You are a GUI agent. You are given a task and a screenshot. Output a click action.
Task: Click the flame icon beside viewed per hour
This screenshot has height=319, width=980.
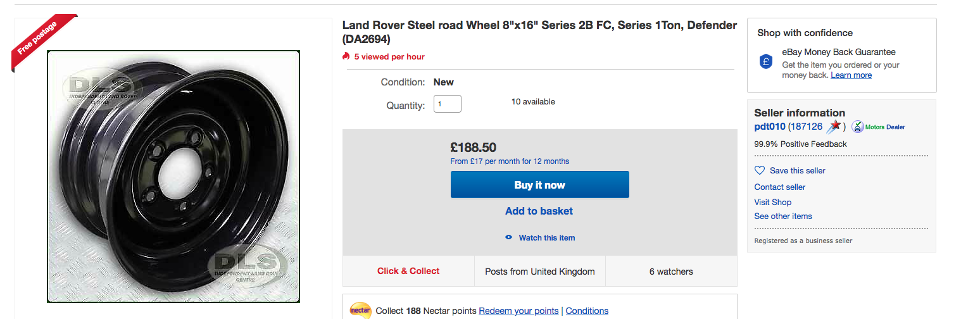[x=346, y=56]
